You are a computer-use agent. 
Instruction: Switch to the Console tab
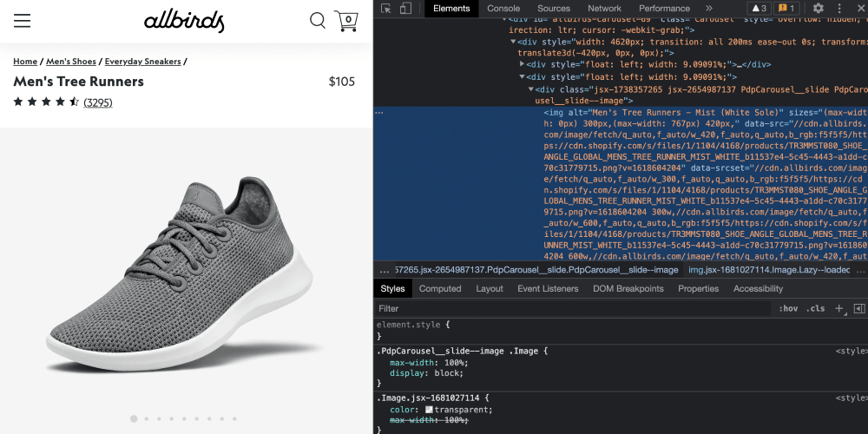503,9
